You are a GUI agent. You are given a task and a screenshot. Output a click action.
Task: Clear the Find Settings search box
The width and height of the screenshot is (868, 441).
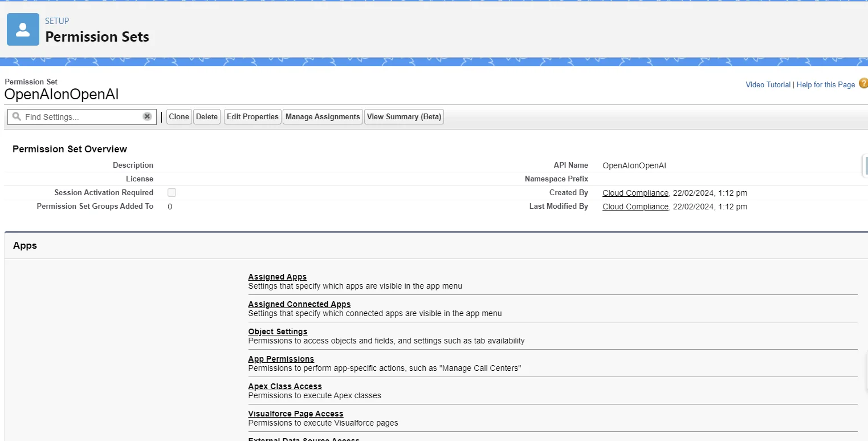pos(147,116)
